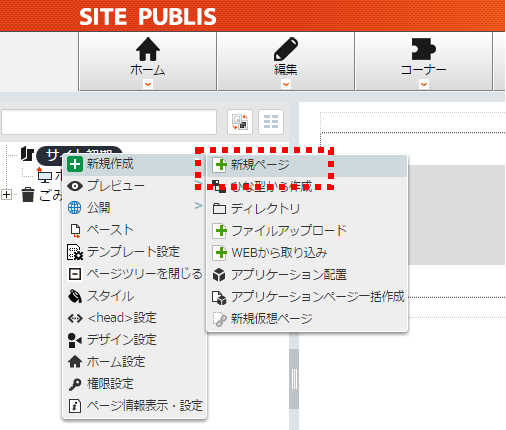Choose <head>設定 in the context menu
The height and width of the screenshot is (430, 506).
134,318
